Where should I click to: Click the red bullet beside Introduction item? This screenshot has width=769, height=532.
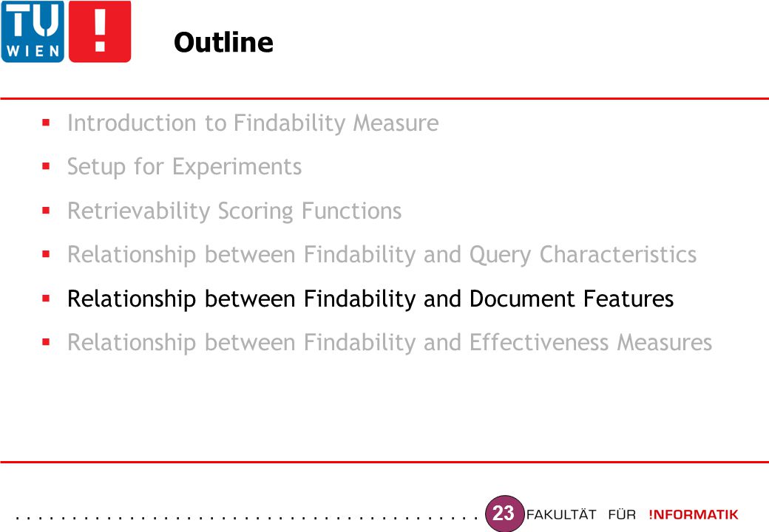click(x=46, y=123)
